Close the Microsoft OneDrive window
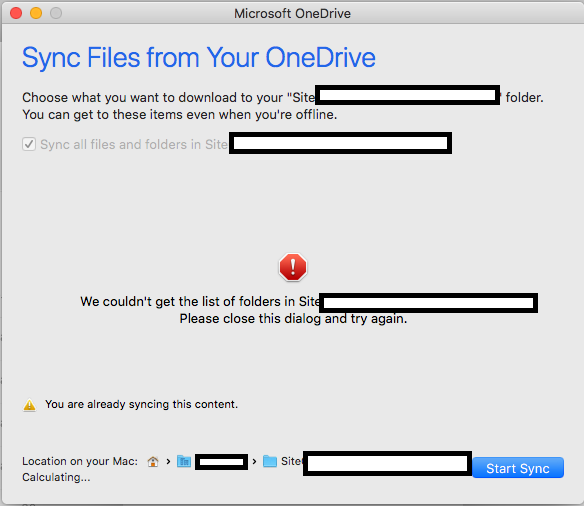The image size is (584, 506). (16, 13)
